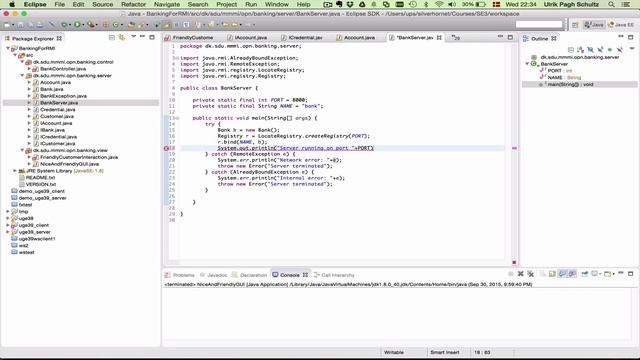Maximize the editor area

click(510, 37)
